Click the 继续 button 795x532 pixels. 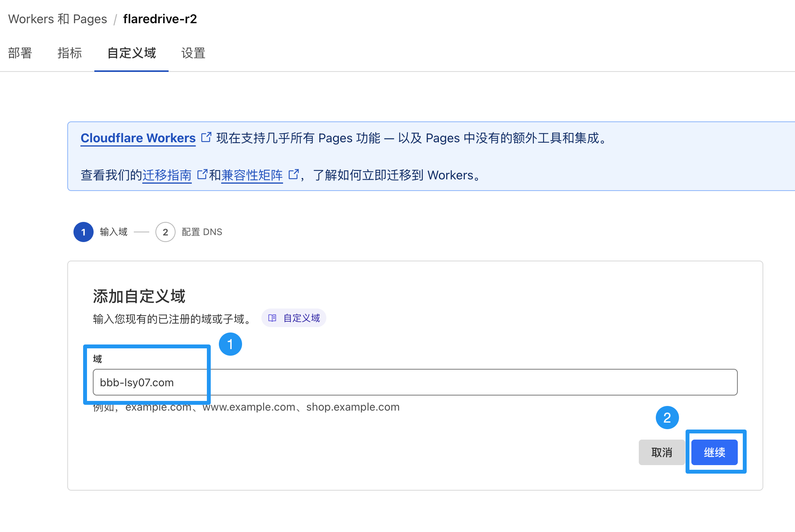point(715,452)
